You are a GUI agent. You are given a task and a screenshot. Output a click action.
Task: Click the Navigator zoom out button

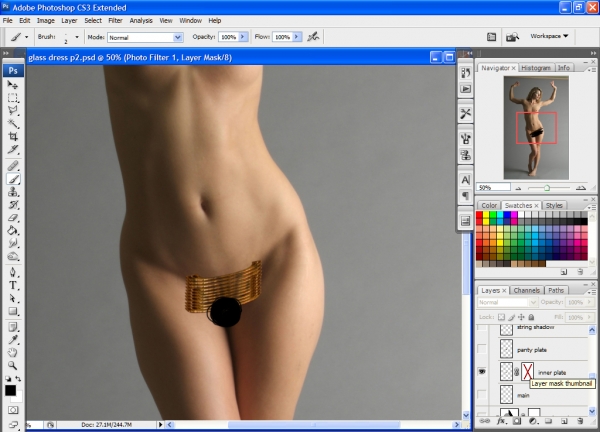[518, 188]
